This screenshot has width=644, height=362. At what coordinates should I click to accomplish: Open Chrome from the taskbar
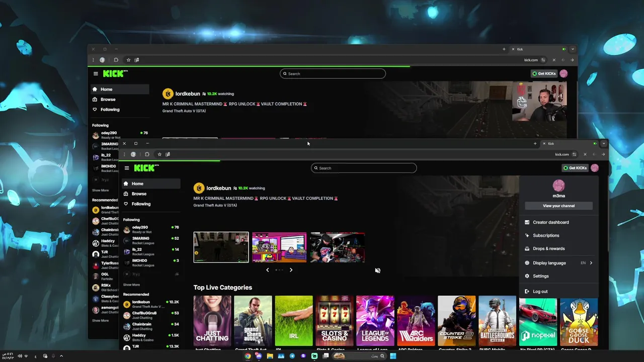pos(248,356)
